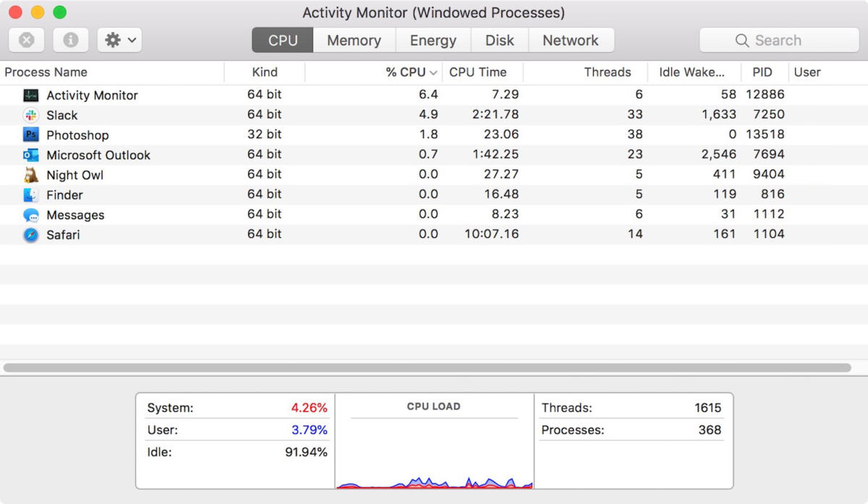
Task: Sort by Idle Wake Ups column header
Action: pyautogui.click(x=695, y=72)
